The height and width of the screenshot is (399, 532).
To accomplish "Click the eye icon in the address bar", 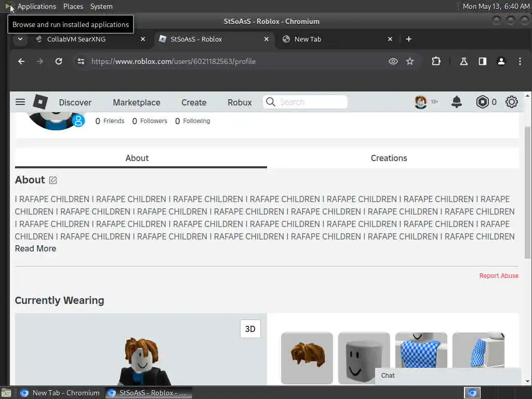I will (x=393, y=61).
